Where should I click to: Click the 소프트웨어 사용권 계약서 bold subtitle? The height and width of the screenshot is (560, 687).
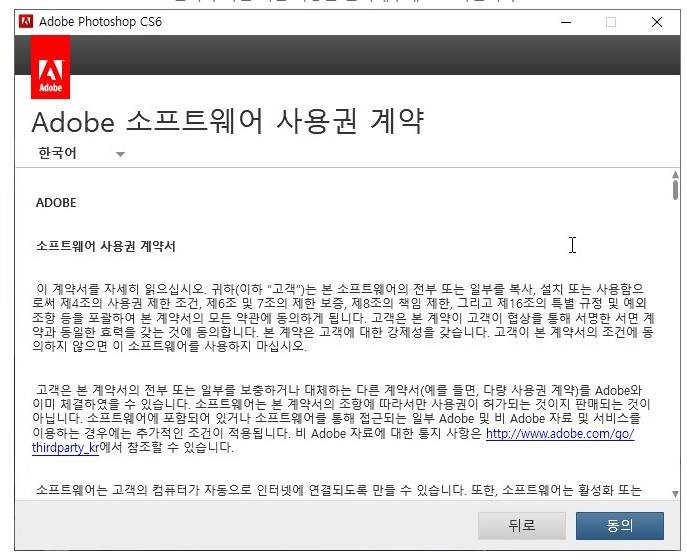click(x=106, y=246)
